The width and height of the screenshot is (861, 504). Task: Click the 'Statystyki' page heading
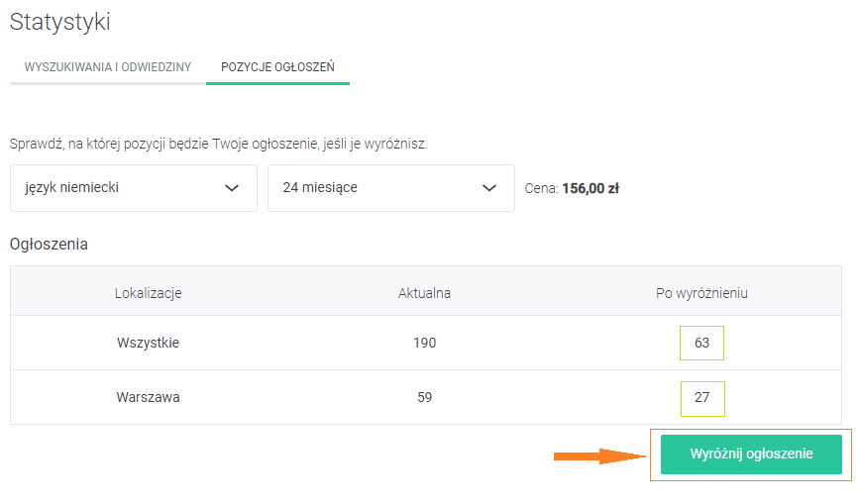tap(59, 21)
